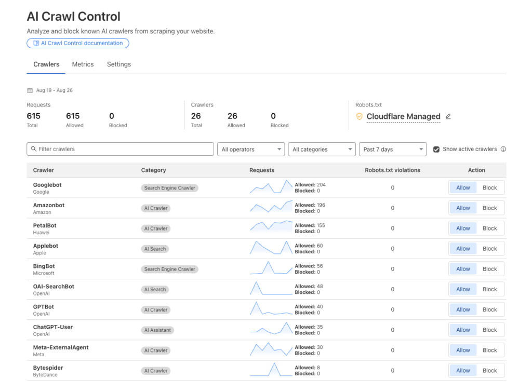Image resolution: width=532 pixels, height=392 pixels.
Task: Select Allow for ChatGPT-User
Action: (x=463, y=330)
